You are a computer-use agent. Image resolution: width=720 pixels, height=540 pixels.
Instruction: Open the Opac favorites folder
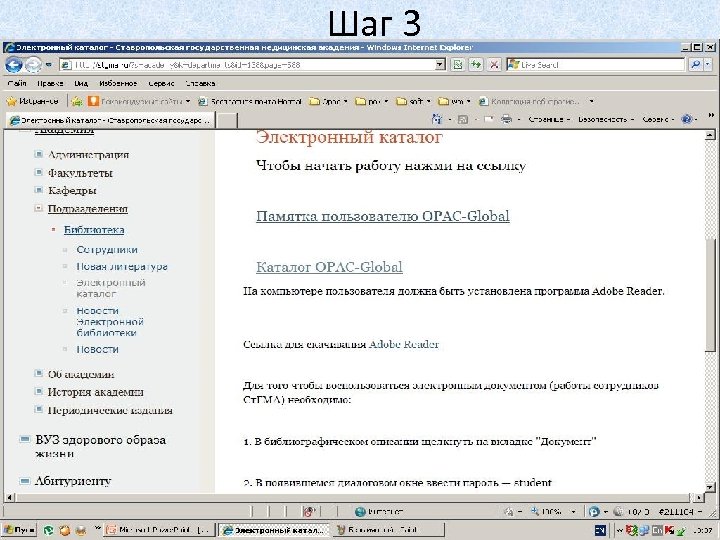(x=328, y=101)
